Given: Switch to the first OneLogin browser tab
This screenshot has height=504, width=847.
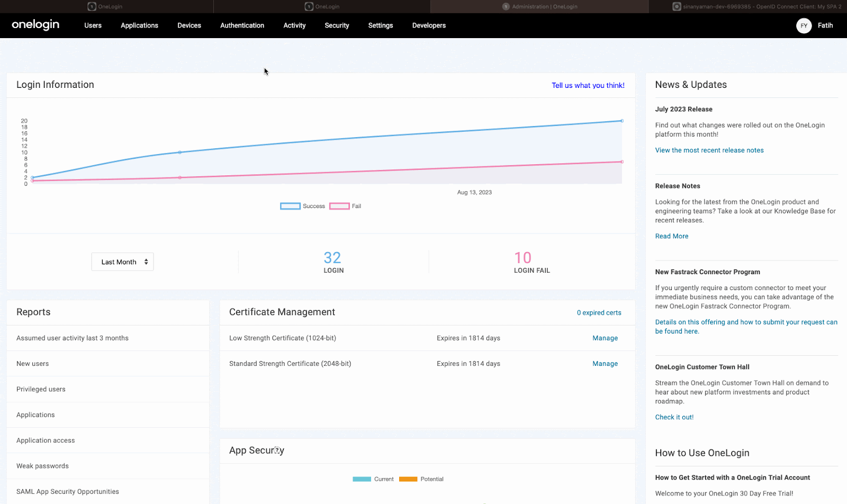Looking at the screenshot, I should coord(106,6).
